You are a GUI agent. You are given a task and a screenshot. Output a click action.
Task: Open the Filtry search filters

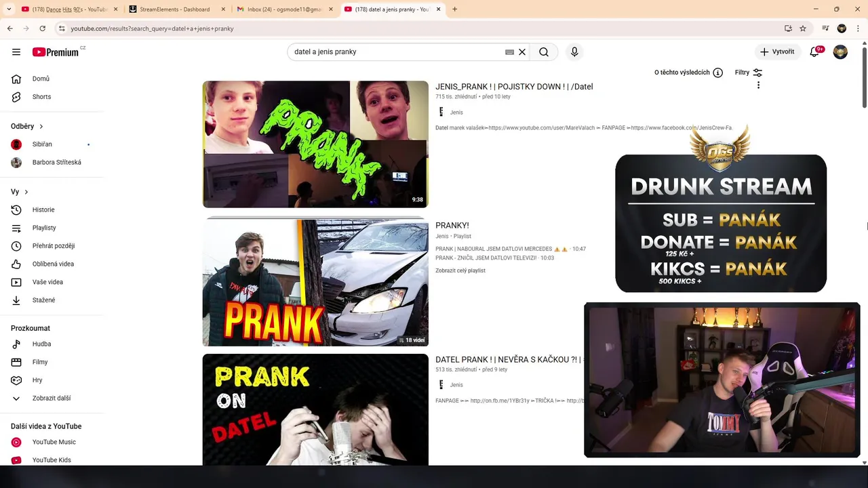point(749,73)
